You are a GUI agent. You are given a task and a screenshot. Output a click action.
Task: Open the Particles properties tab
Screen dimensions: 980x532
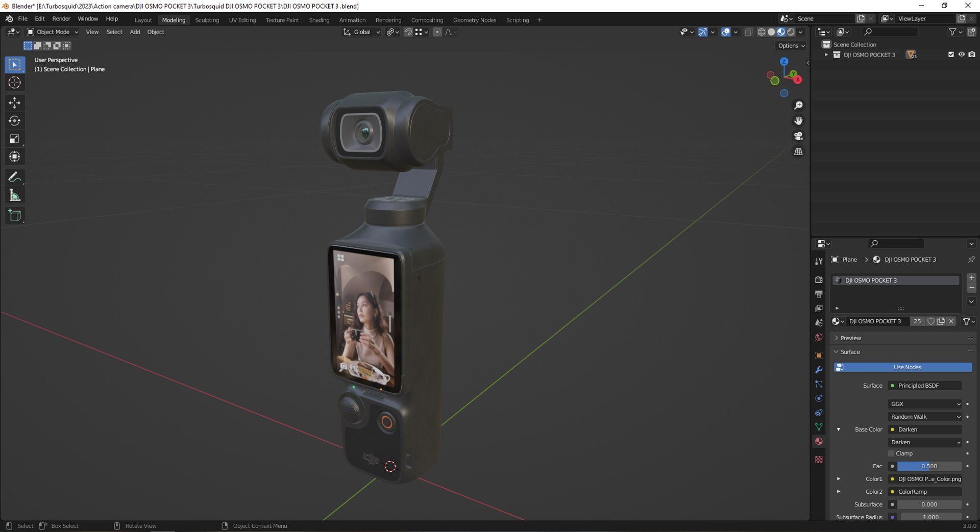coord(819,384)
